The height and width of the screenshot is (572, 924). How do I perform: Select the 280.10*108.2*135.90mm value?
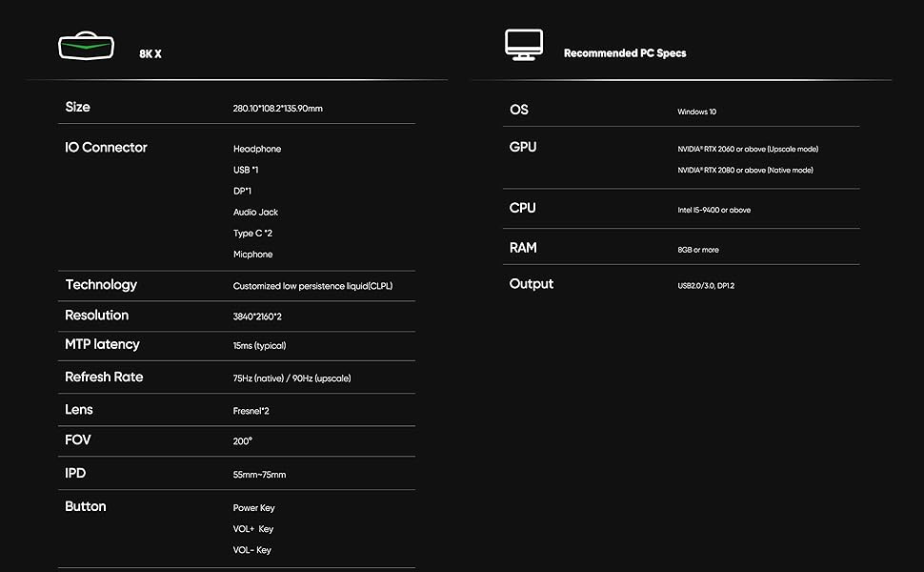coord(277,109)
